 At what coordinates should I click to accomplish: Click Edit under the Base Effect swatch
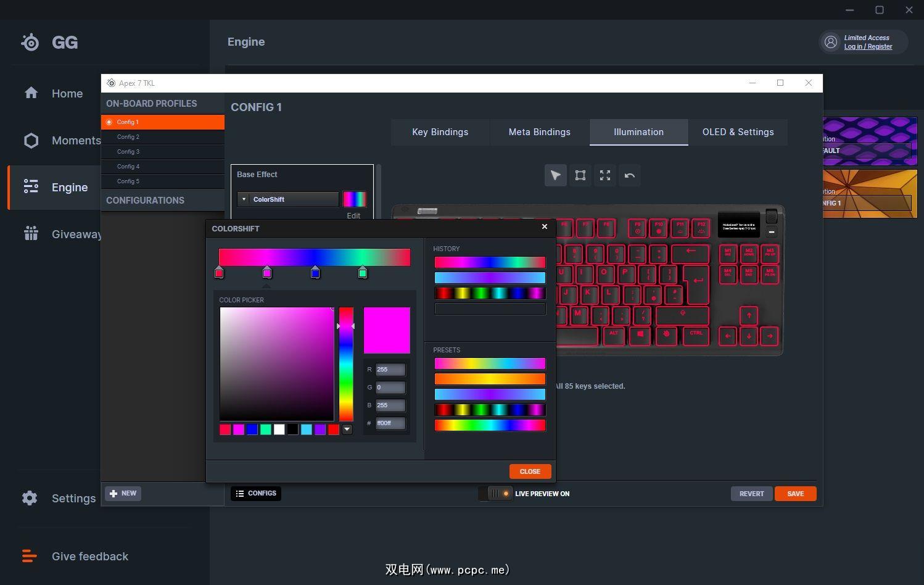[353, 216]
